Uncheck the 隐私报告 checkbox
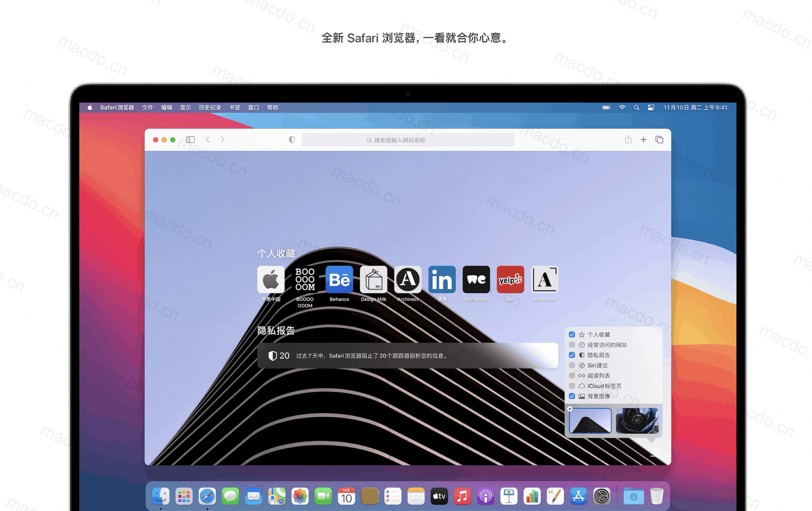The image size is (812, 511). [572, 355]
